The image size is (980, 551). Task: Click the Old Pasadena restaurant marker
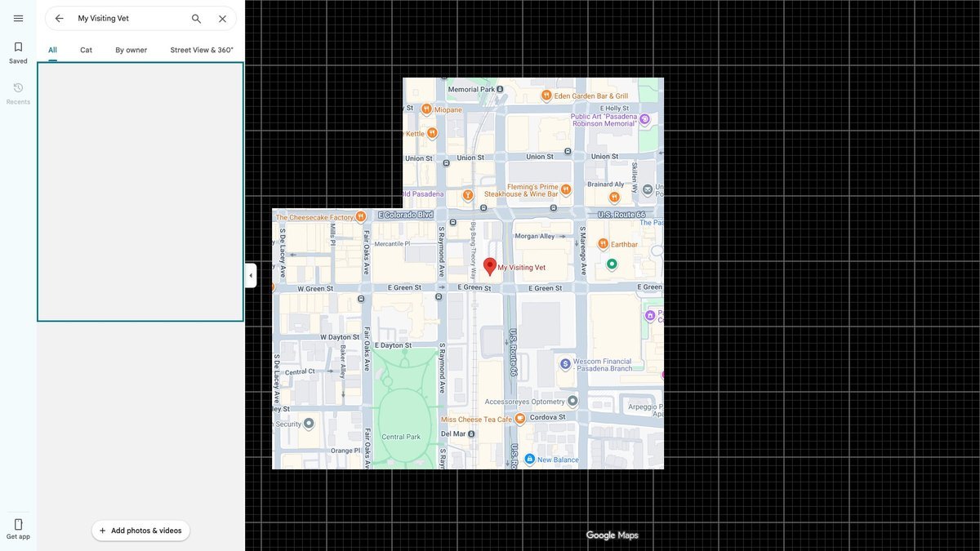pos(468,195)
